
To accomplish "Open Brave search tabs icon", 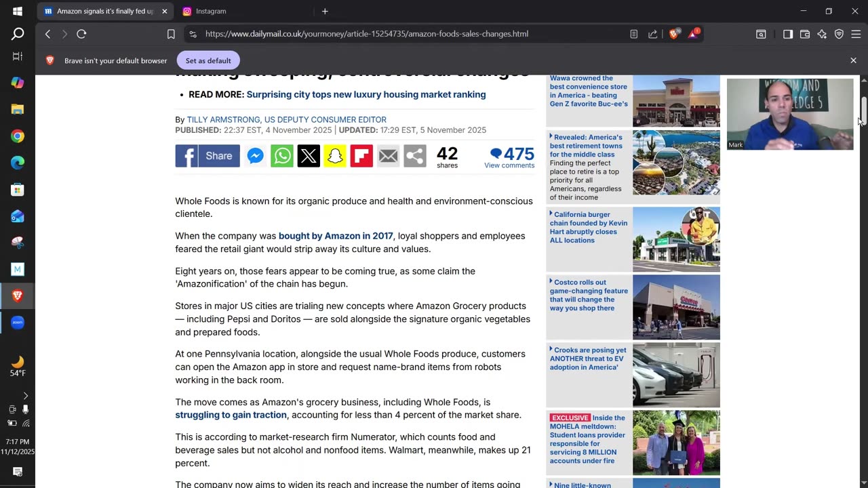I will tap(761, 34).
